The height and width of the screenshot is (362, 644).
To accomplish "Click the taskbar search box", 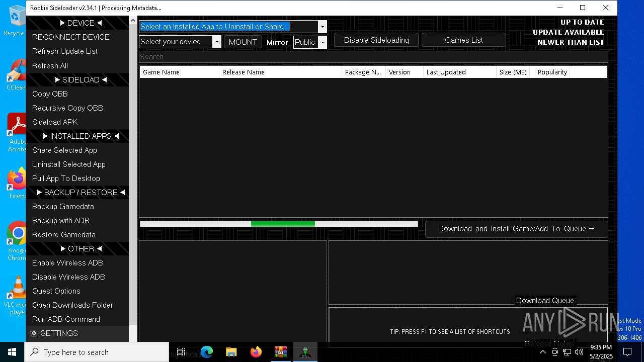I will coord(97,352).
